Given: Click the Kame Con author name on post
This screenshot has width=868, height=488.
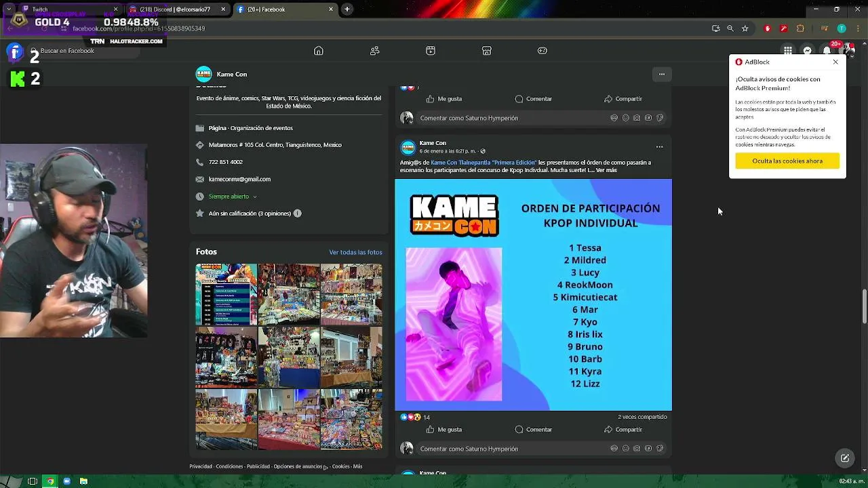Looking at the screenshot, I should [433, 143].
